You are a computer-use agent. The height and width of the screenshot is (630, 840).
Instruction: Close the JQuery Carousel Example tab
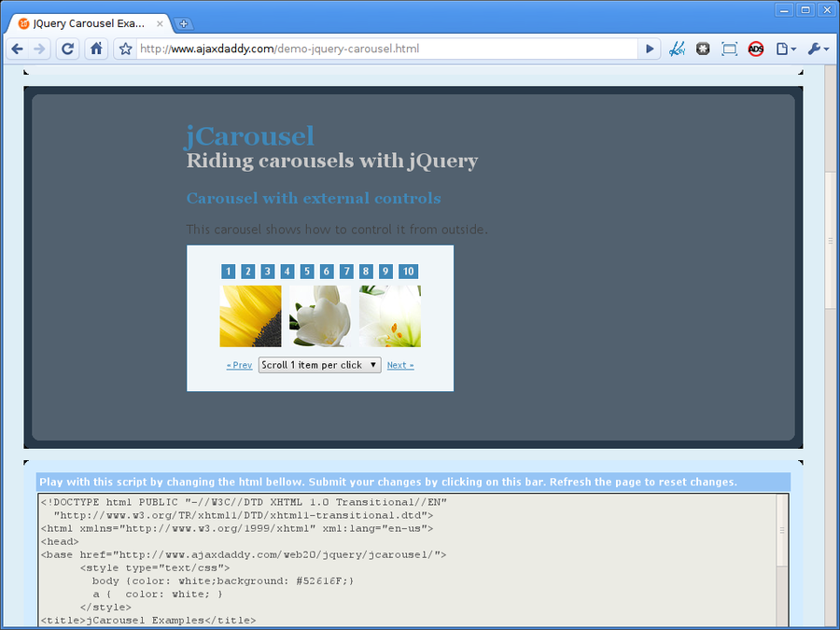coord(160,23)
